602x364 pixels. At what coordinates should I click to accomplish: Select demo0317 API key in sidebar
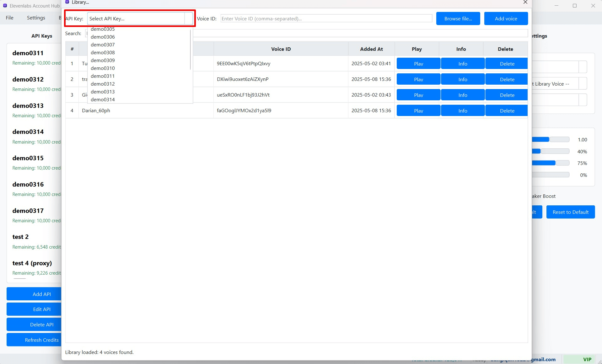coord(34,215)
